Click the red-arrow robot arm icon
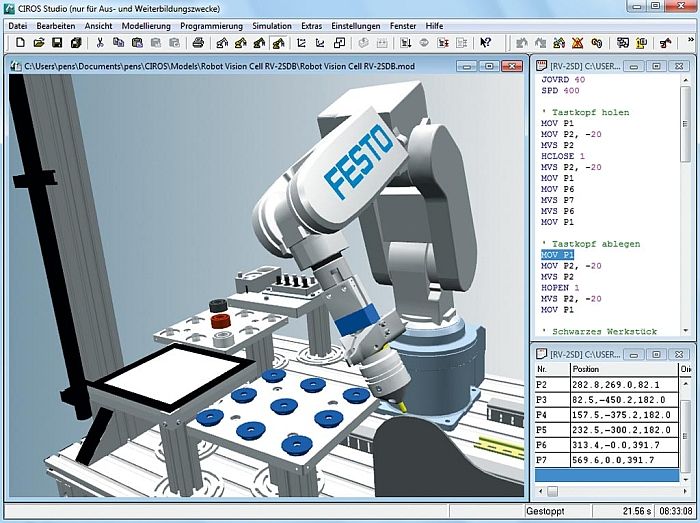Image resolution: width=700 pixels, height=523 pixels. click(x=665, y=43)
